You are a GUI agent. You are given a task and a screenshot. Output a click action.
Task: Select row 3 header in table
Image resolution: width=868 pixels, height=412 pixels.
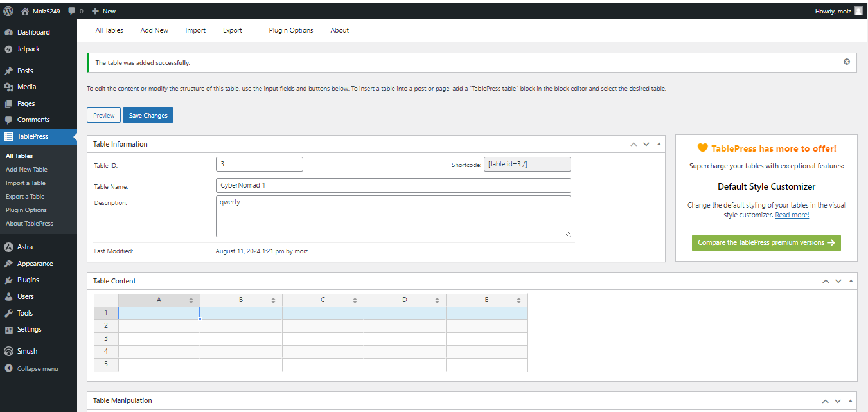click(106, 339)
